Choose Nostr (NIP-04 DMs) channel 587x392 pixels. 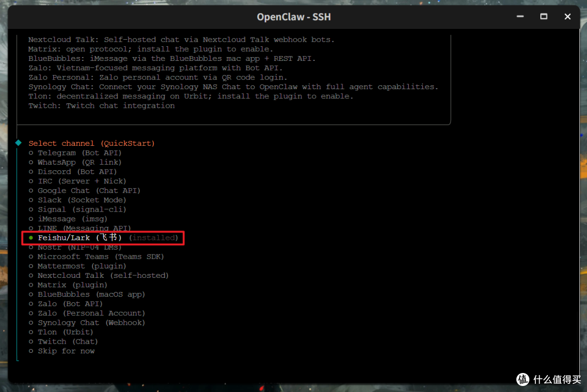click(x=75, y=247)
